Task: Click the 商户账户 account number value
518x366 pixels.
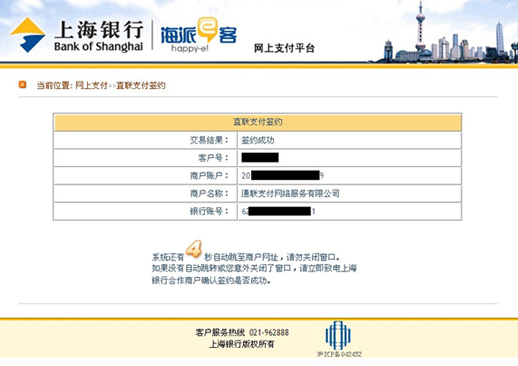Action: 283,175
